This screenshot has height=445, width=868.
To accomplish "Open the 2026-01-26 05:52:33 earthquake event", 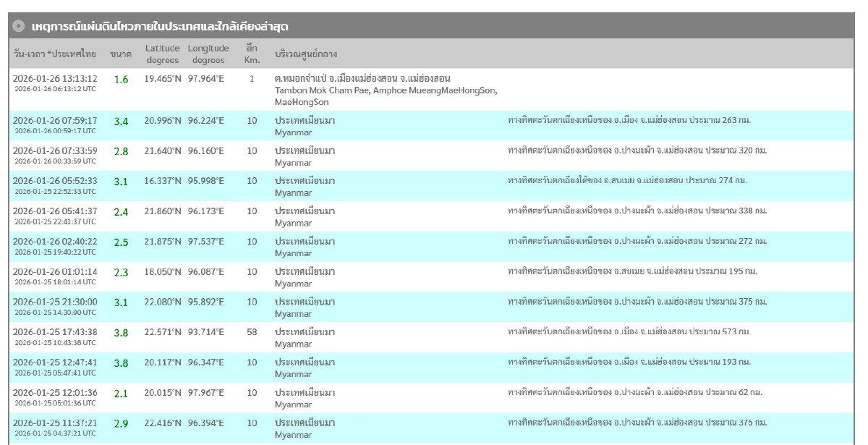I will click(55, 179).
